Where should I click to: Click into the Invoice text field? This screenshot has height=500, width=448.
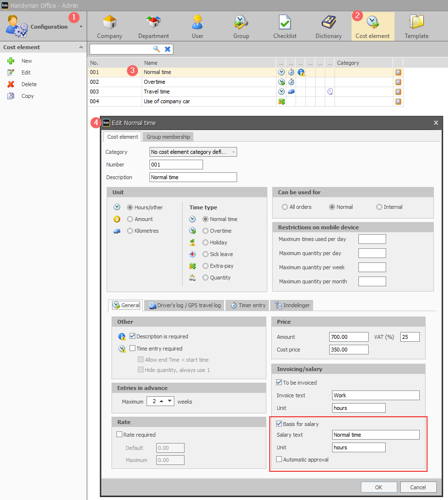click(375, 395)
